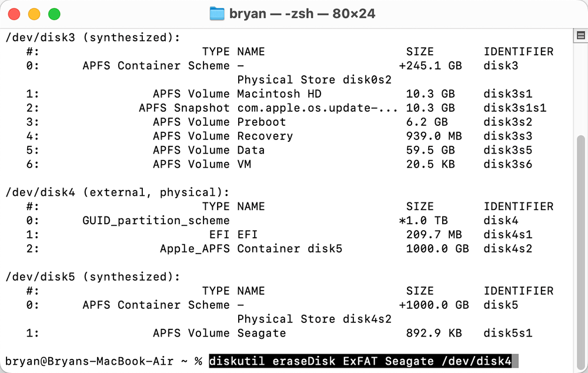Select the Seagate APFS volume row
Image resolution: width=588 pixels, height=373 pixels.
pyautogui.click(x=265, y=333)
